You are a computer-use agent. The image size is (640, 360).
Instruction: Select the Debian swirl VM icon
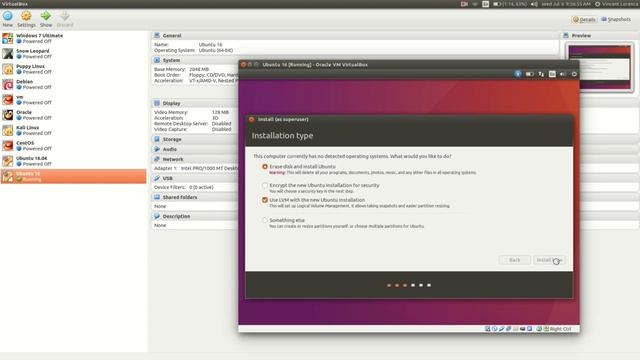8,84
